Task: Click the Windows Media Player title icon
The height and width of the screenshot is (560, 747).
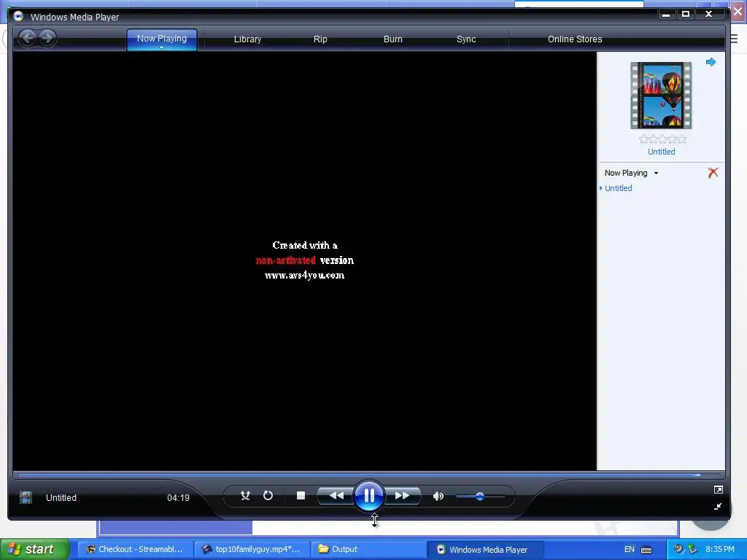Action: 18,17
